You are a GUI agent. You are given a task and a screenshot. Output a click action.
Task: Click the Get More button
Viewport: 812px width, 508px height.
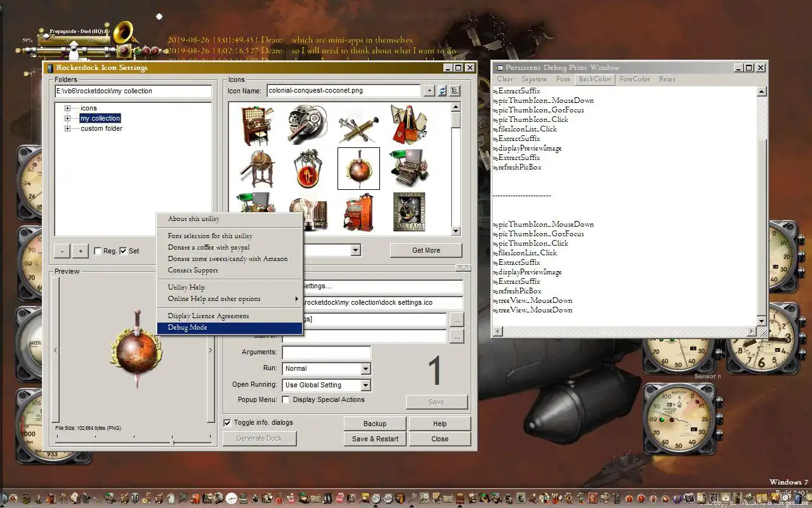coord(426,250)
